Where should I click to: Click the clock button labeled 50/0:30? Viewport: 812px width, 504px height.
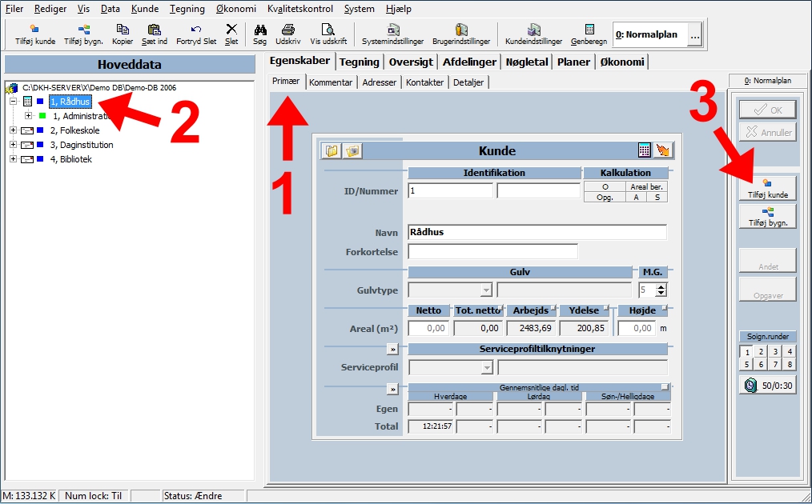(767, 386)
